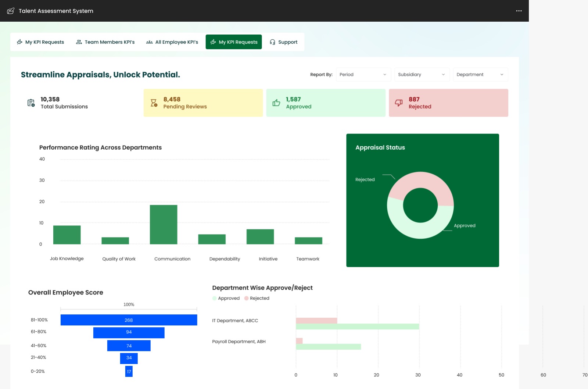Click the hourglass icon in Pending Reviews card
Image resolution: width=588 pixels, height=389 pixels.
pos(154,103)
